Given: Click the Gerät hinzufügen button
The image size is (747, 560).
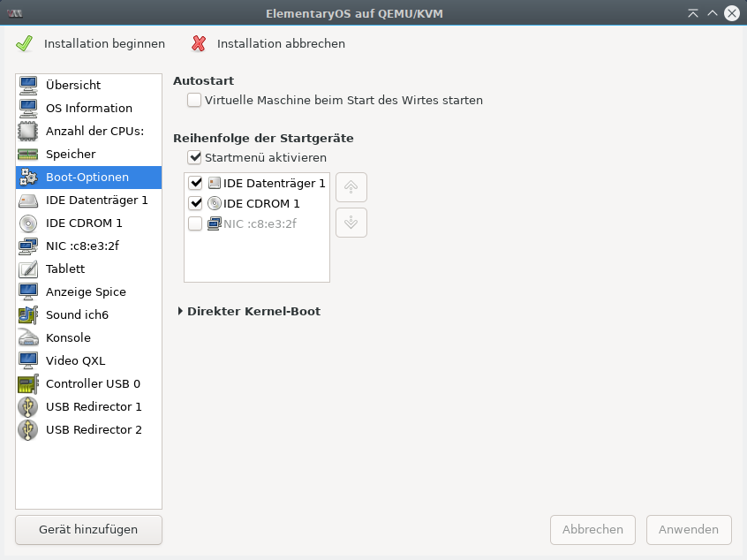Looking at the screenshot, I should [x=88, y=529].
